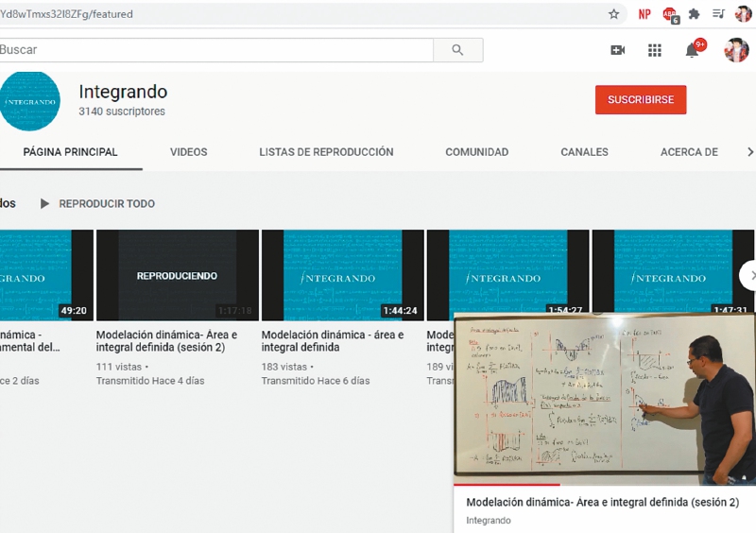Image resolution: width=756 pixels, height=533 pixels.
Task: Click the magnifier search button
Action: tap(457, 50)
